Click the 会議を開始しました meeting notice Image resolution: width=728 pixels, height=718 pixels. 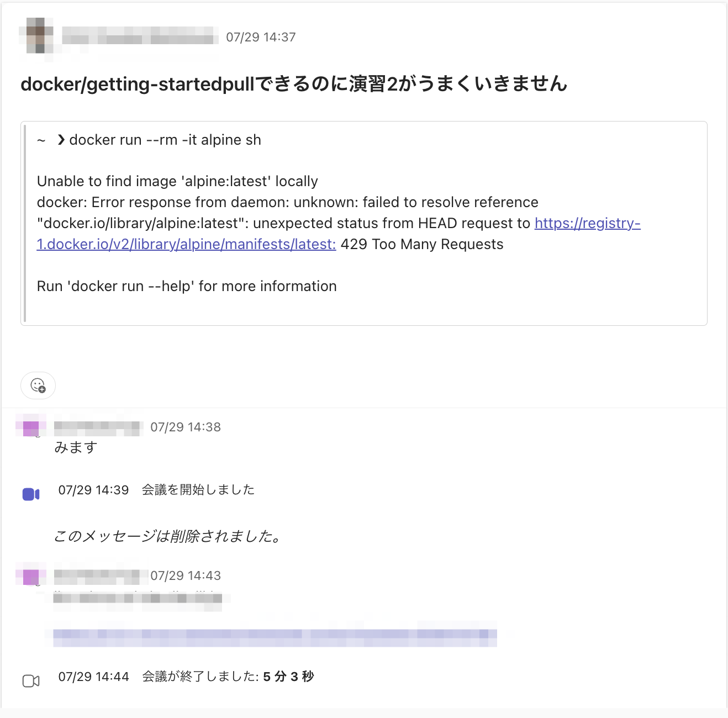tap(198, 490)
